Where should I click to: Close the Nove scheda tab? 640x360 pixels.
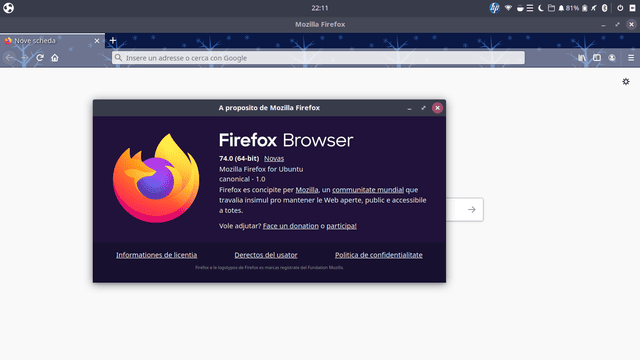(97, 41)
